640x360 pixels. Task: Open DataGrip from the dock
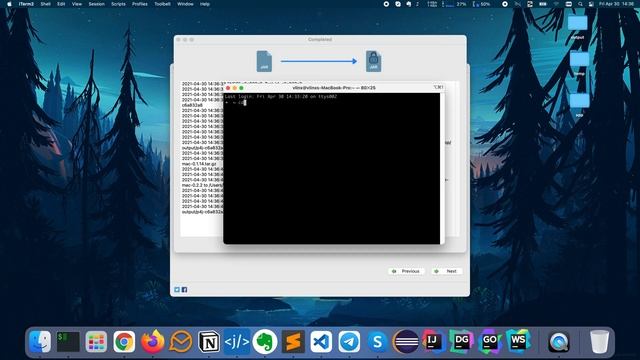(462, 341)
